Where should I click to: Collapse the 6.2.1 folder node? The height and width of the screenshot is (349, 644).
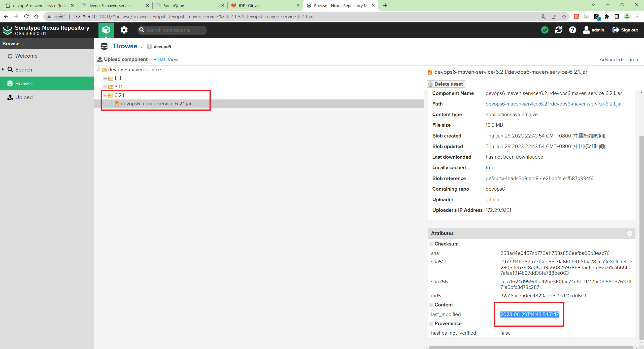pos(105,95)
